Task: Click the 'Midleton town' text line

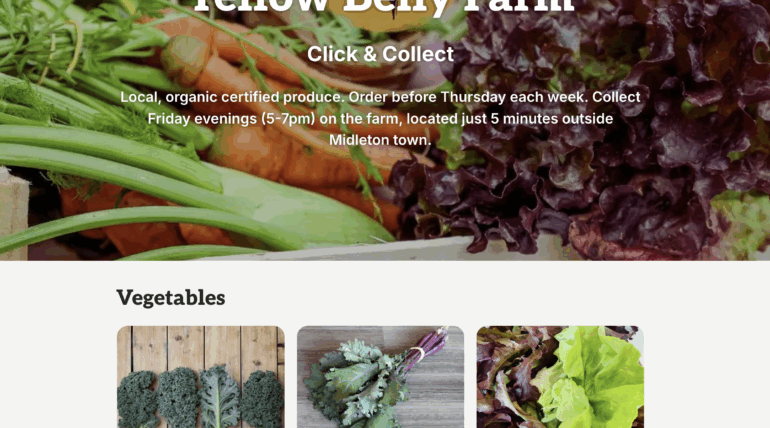Action: tap(380, 140)
